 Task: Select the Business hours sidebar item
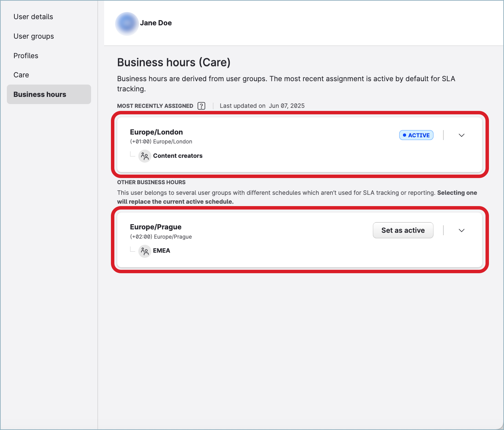(40, 94)
